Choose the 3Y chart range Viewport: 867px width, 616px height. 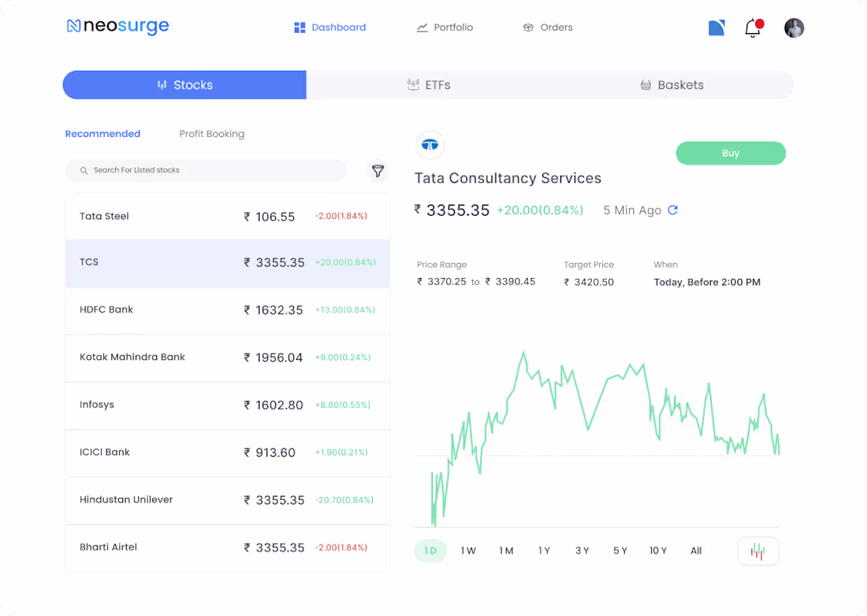582,551
